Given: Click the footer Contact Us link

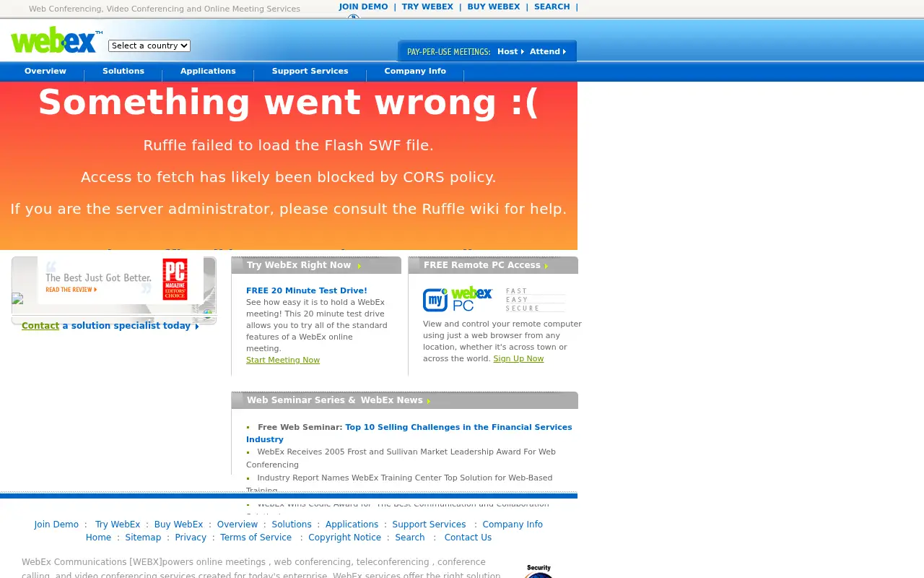Looking at the screenshot, I should click(468, 538).
